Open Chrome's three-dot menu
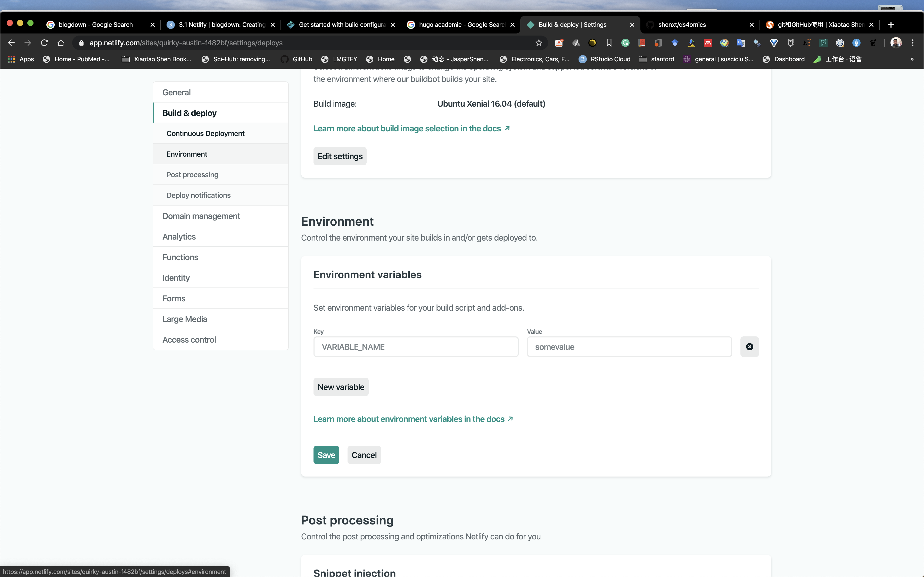Image resolution: width=924 pixels, height=577 pixels. [x=913, y=43]
